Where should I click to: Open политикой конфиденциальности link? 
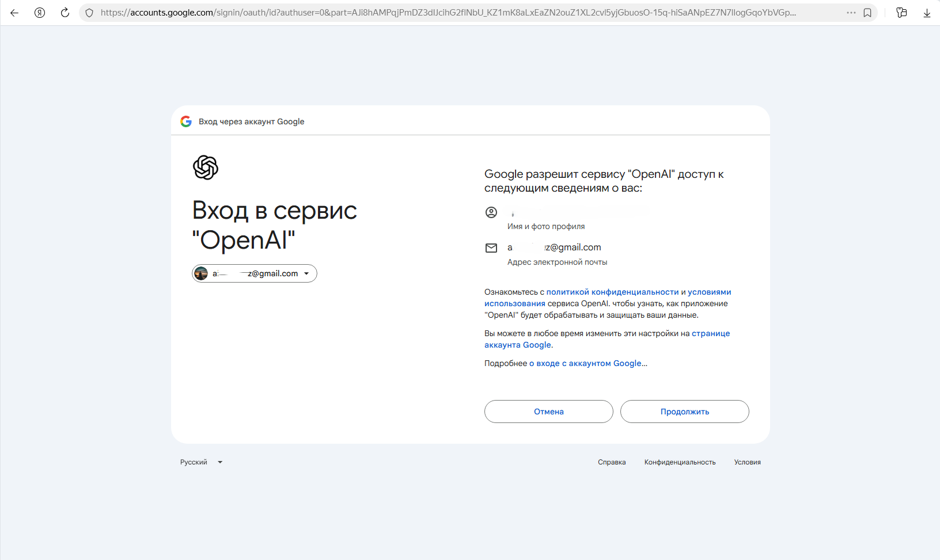(612, 292)
